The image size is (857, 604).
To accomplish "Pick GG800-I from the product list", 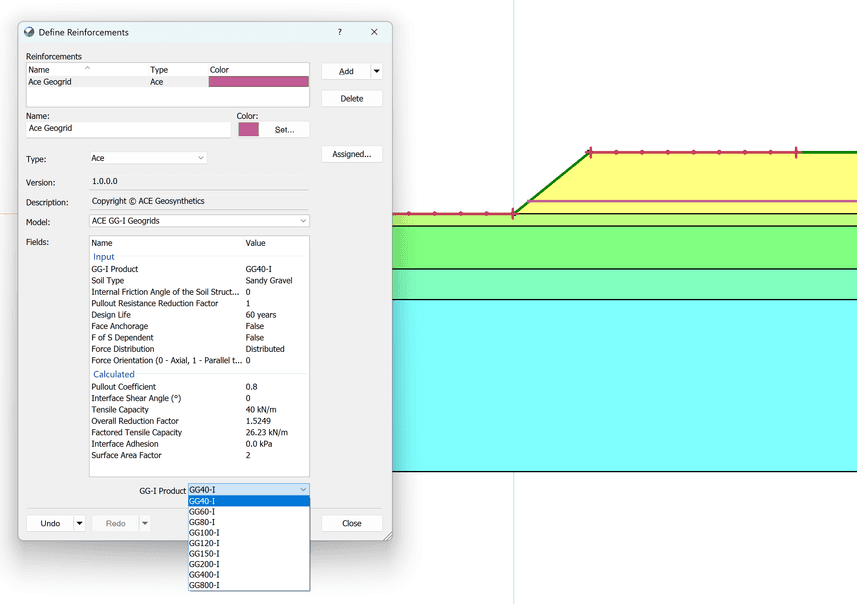I will pyautogui.click(x=249, y=585).
